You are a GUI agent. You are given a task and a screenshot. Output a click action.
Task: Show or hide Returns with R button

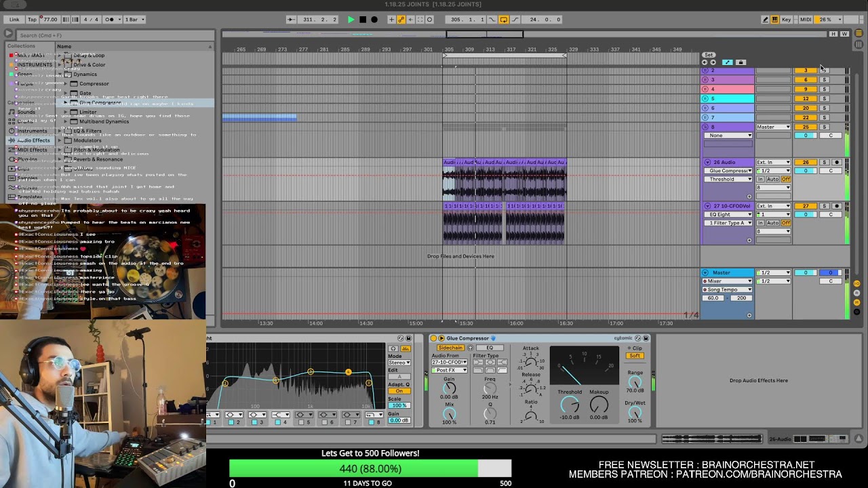[x=856, y=293]
